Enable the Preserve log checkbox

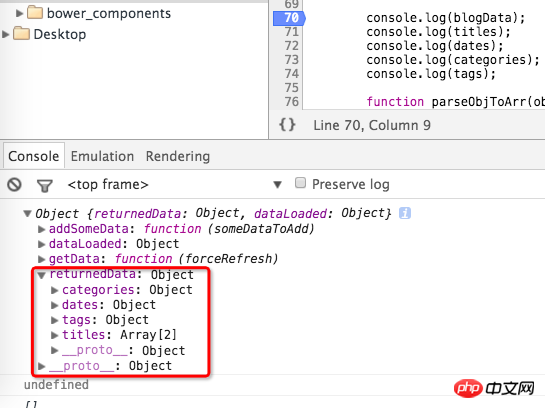[300, 183]
